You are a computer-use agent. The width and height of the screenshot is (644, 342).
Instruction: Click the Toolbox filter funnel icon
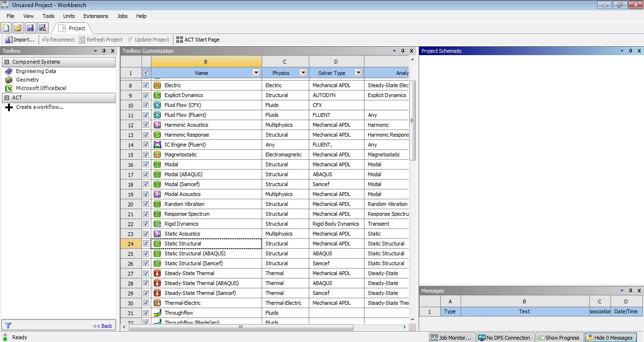pos(8,326)
